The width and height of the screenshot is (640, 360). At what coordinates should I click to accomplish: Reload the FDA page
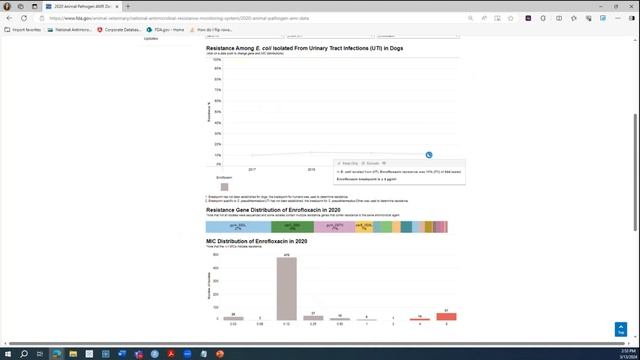[x=24, y=18]
